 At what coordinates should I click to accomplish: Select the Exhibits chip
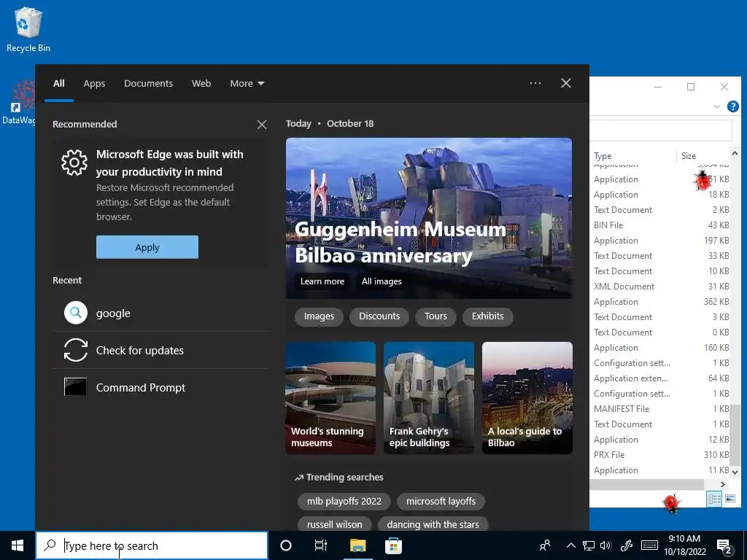tap(487, 316)
